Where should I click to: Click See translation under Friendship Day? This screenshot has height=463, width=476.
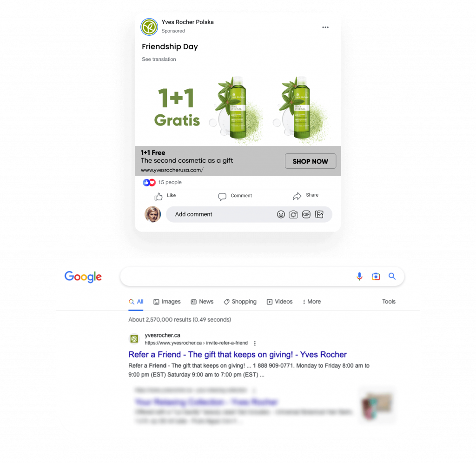[x=159, y=59]
